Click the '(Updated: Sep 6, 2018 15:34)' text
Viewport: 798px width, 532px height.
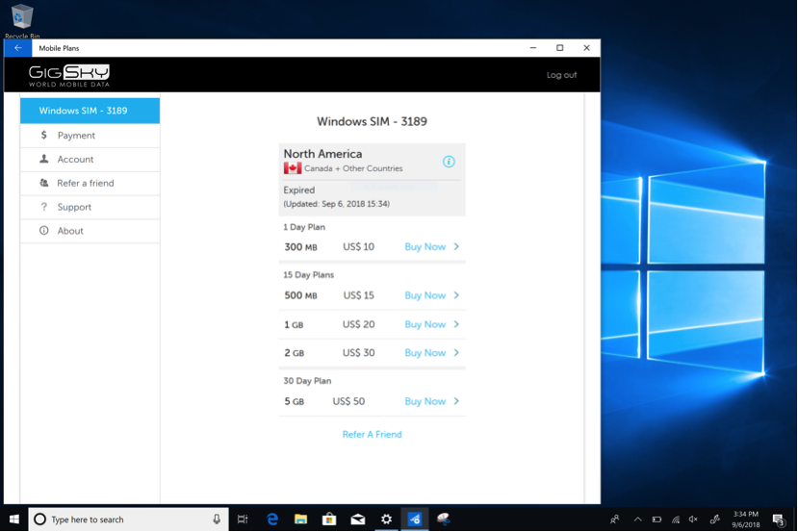tap(336, 203)
